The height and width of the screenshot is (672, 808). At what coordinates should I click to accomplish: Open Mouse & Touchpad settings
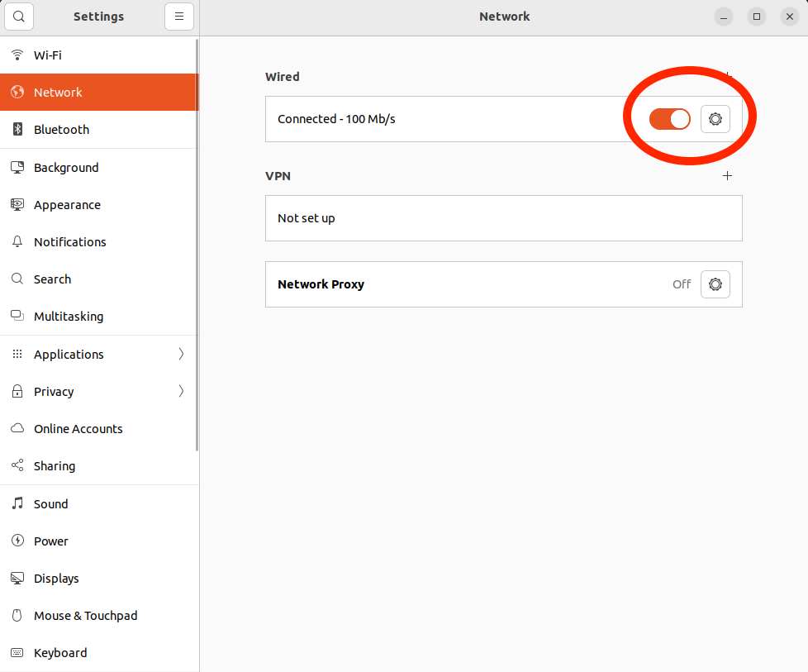click(x=98, y=615)
